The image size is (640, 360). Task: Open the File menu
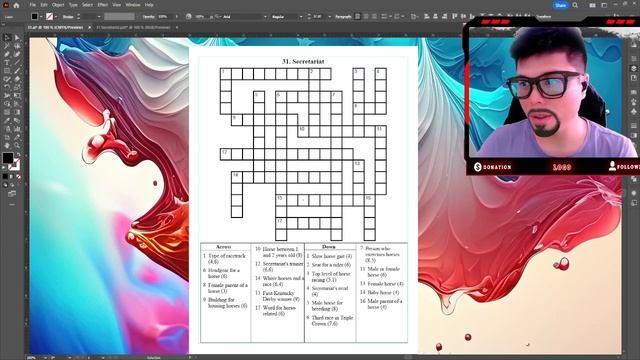click(33, 5)
